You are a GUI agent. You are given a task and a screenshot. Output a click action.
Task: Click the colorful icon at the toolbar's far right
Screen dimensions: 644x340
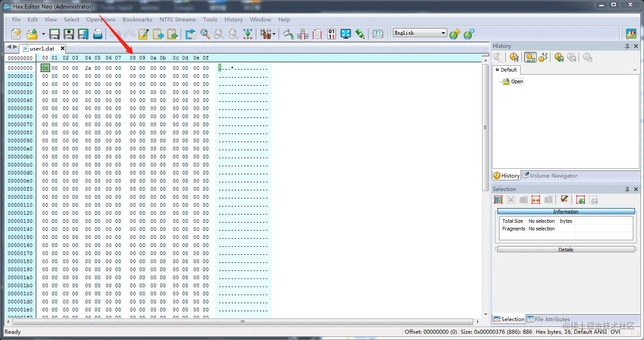631,34
